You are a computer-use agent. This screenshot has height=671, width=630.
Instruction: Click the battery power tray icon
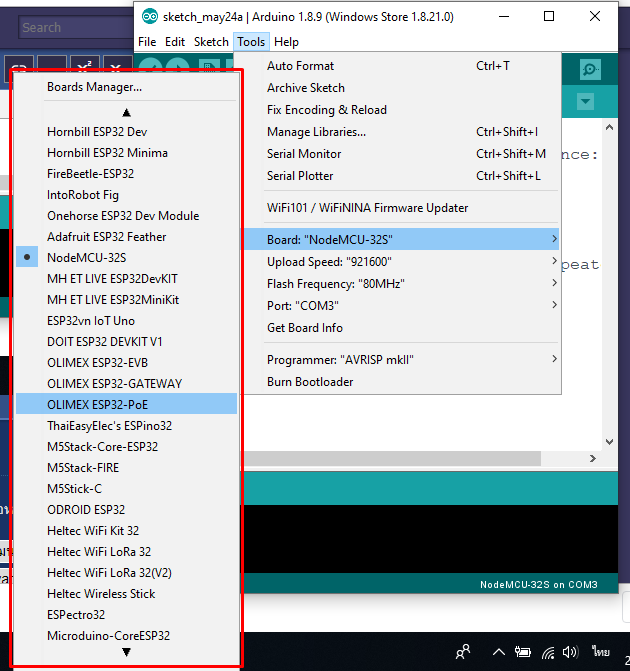coord(523,652)
